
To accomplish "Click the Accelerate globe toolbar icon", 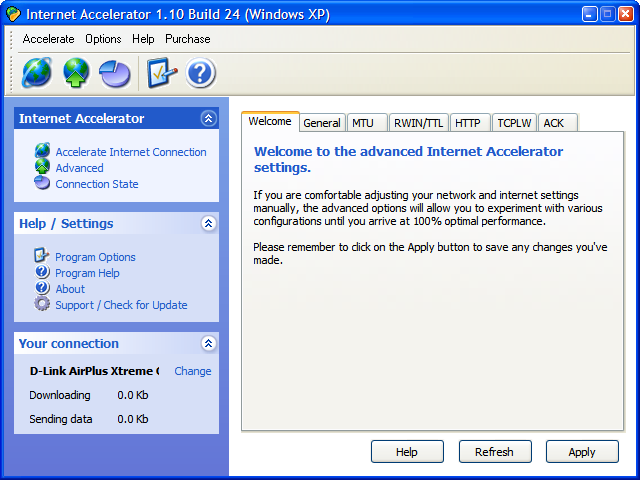I will coord(37,73).
